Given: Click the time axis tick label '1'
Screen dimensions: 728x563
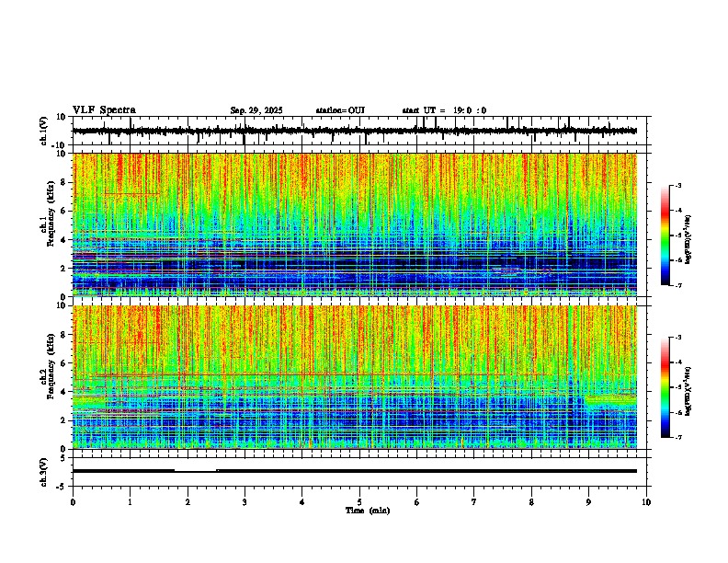Looking at the screenshot, I should 130,502.
